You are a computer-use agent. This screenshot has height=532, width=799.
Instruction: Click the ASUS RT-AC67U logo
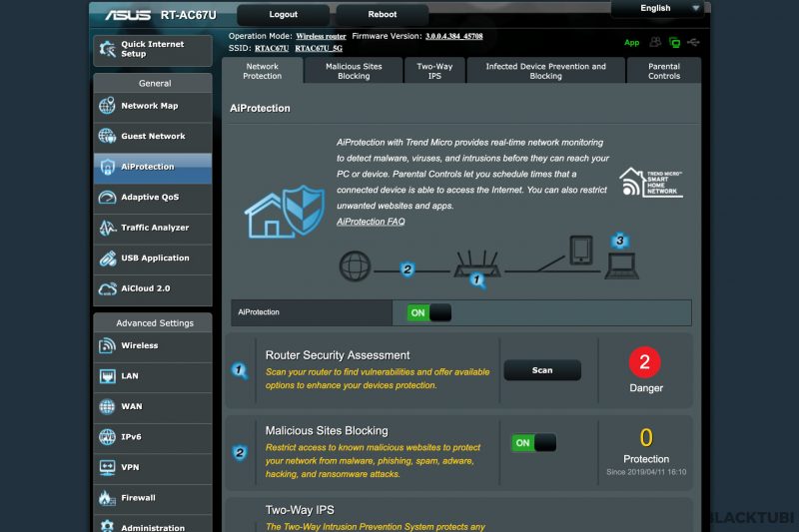click(161, 15)
